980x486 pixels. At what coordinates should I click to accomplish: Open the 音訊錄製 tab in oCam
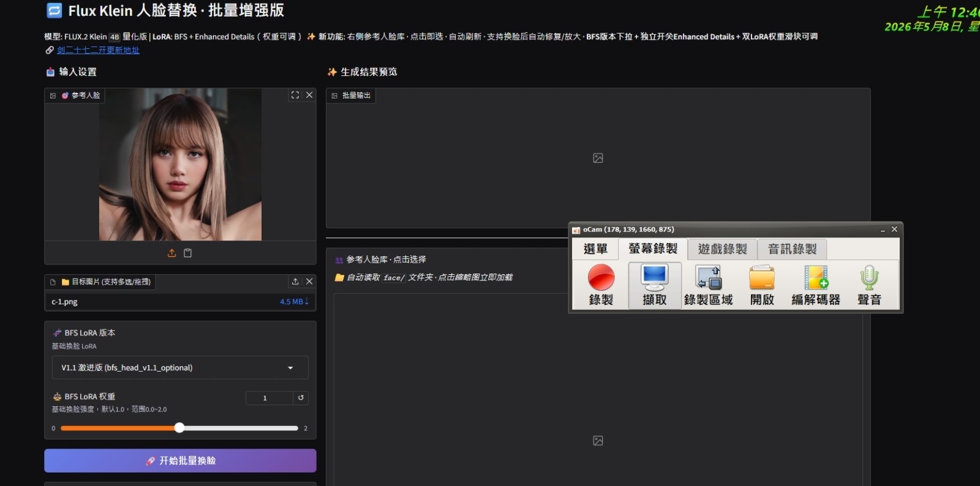pos(793,249)
